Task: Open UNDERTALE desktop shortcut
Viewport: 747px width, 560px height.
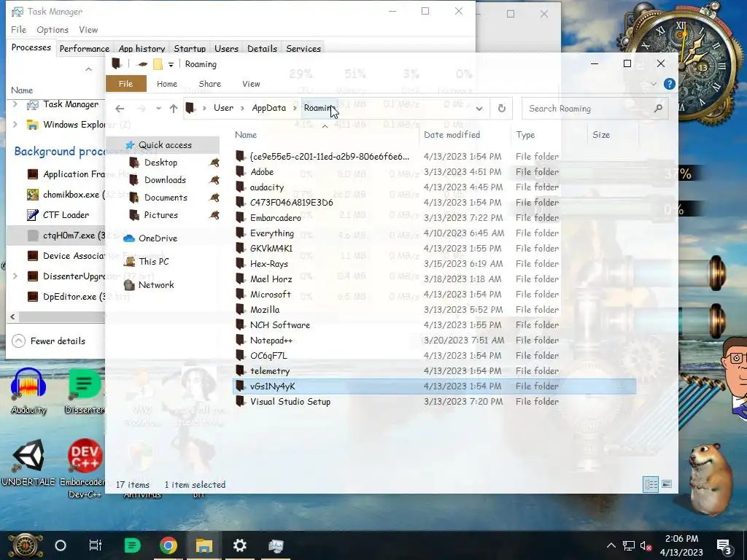Action: pos(28,462)
